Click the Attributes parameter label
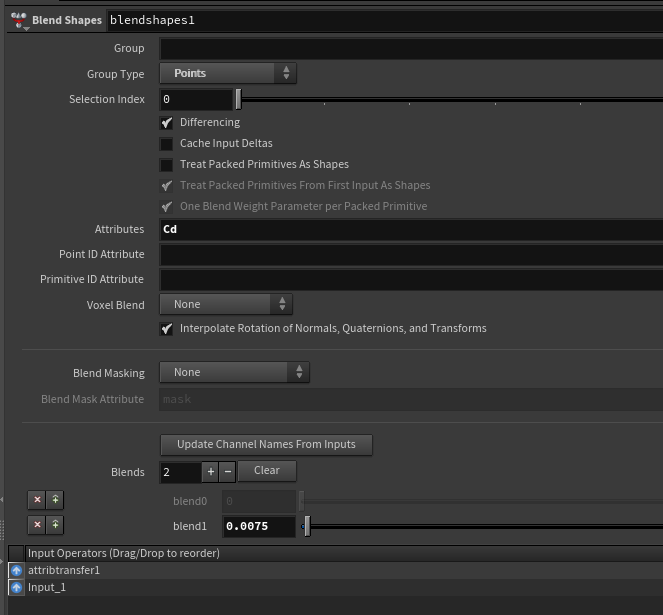Screen dimensions: 663x615 (x=119, y=229)
